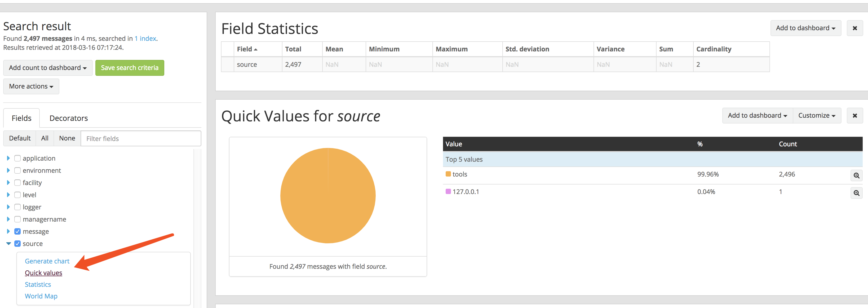
Task: Switch to the Decorators tab
Action: 68,118
